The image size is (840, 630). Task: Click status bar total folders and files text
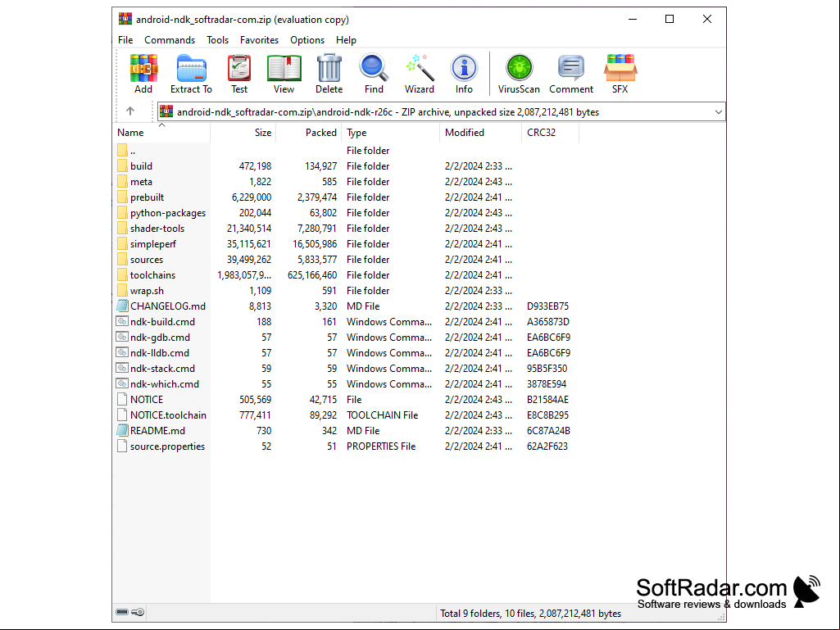click(530, 613)
